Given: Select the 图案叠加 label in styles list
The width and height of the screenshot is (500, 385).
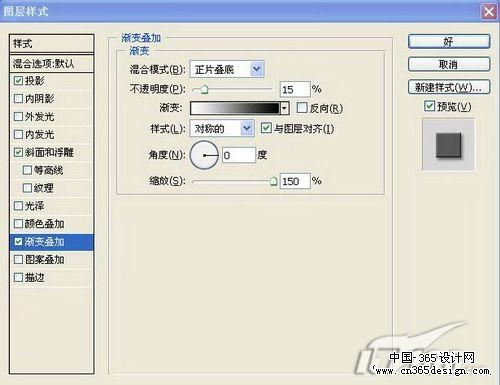Looking at the screenshot, I should [44, 259].
